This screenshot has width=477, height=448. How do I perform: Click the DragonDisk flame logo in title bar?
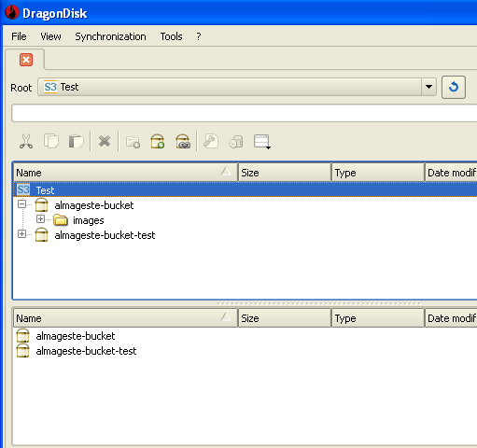pos(12,13)
